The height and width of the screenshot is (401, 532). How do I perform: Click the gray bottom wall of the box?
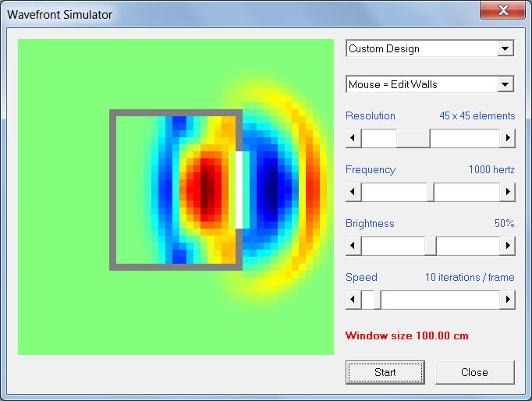click(176, 267)
